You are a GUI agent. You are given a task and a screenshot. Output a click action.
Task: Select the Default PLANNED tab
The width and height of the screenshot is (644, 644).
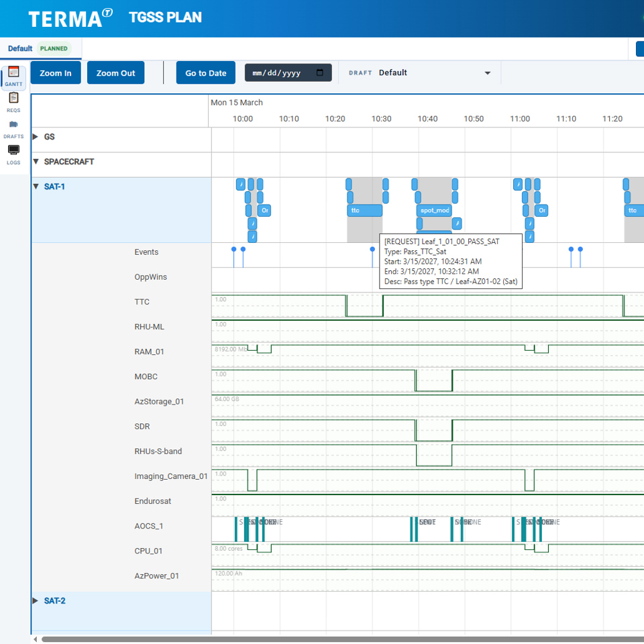(40, 48)
